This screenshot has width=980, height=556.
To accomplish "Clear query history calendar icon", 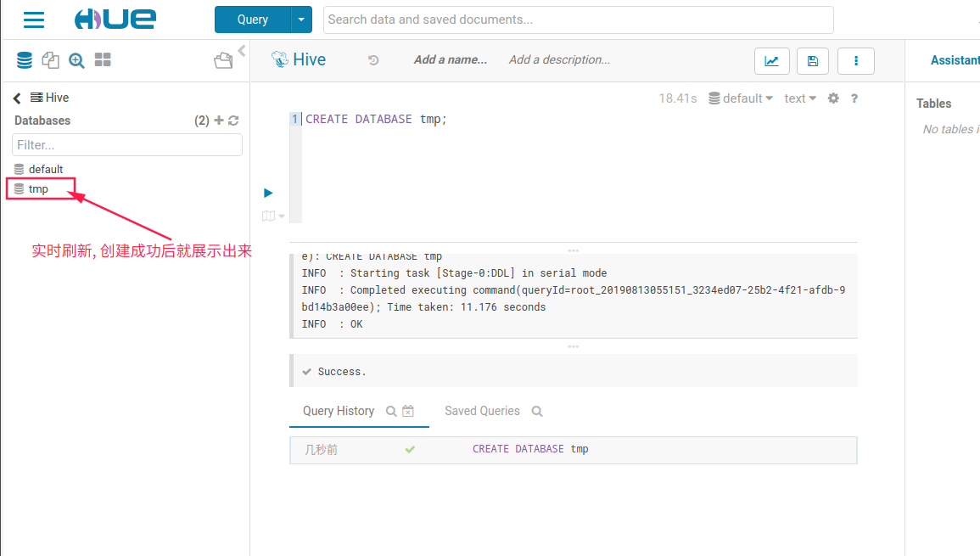I will tap(408, 411).
